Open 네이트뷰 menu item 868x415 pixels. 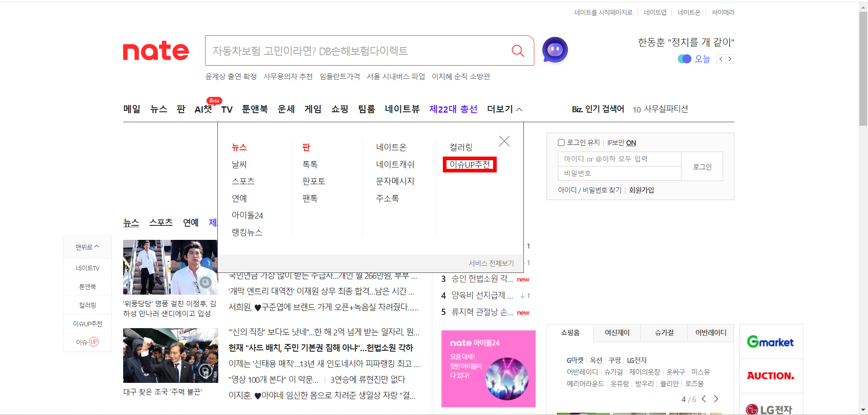point(402,109)
